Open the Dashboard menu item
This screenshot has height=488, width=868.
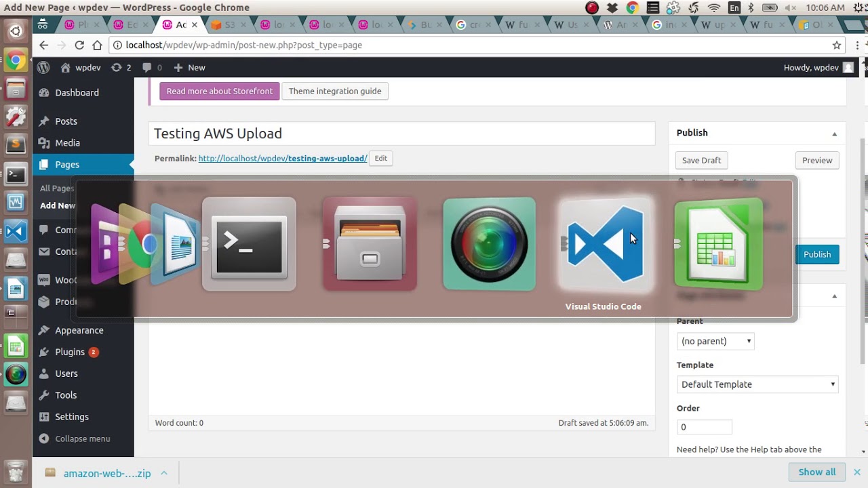coord(77,92)
